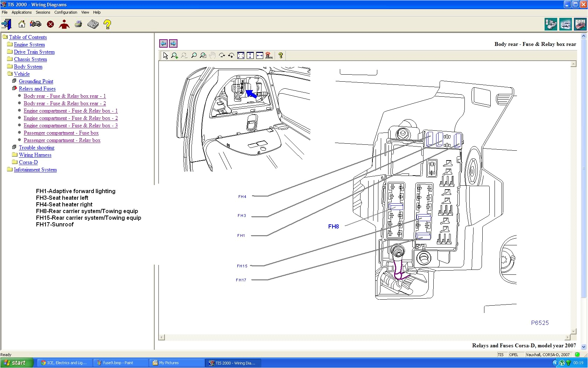Open the Sessions menu
The width and height of the screenshot is (588, 368).
pyautogui.click(x=43, y=12)
